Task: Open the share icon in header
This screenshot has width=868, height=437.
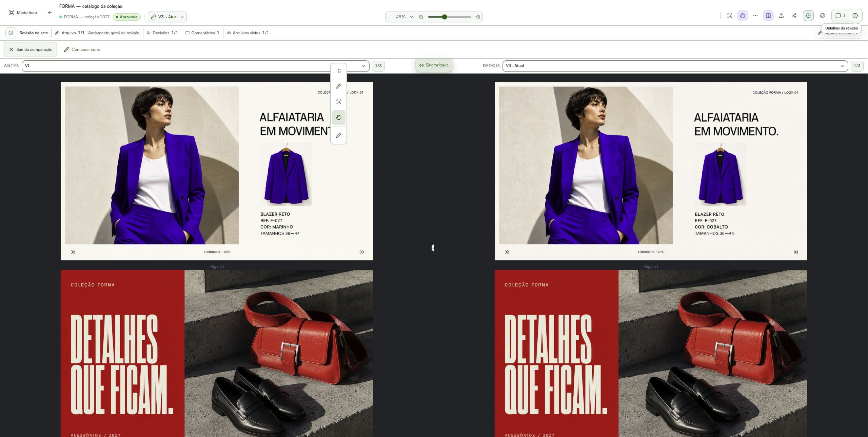Action: tap(794, 16)
